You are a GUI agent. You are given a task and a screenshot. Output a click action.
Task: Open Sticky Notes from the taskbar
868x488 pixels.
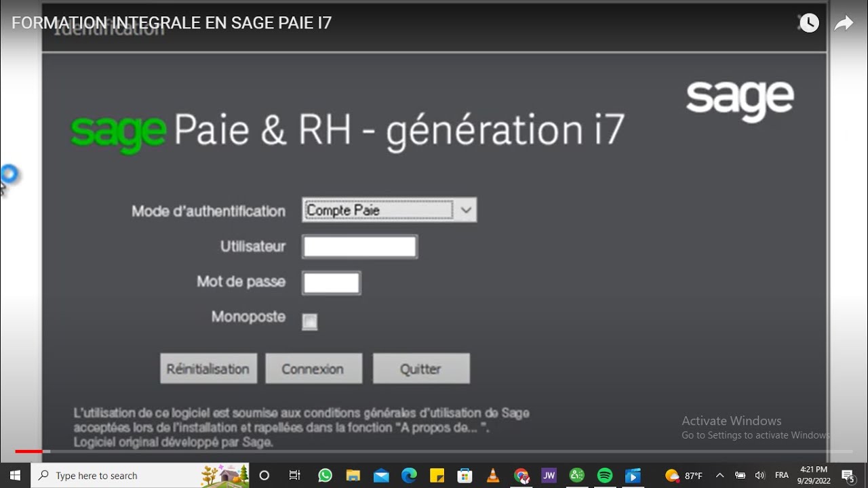pyautogui.click(x=437, y=475)
